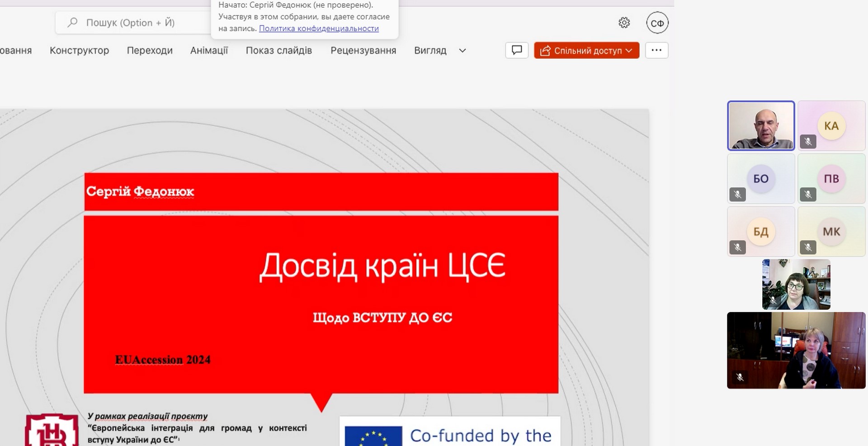Click the Пошук search field
Screen dimensions: 868x446
click(133, 23)
